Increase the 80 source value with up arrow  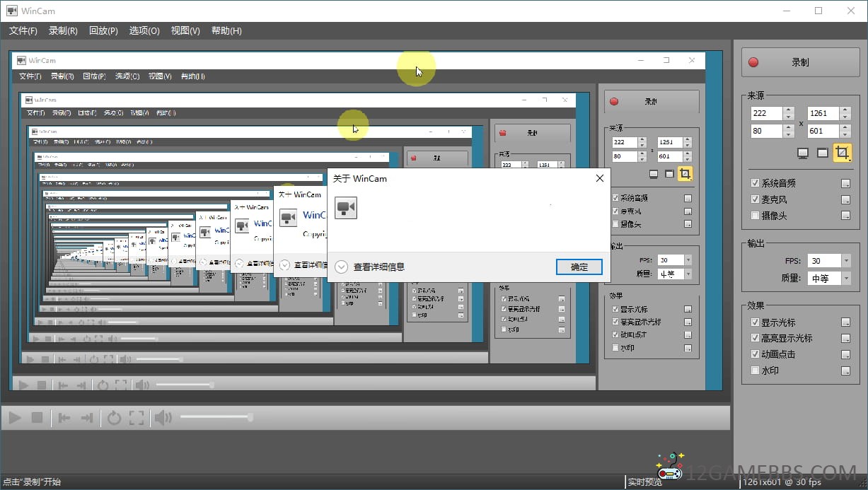[789, 127]
